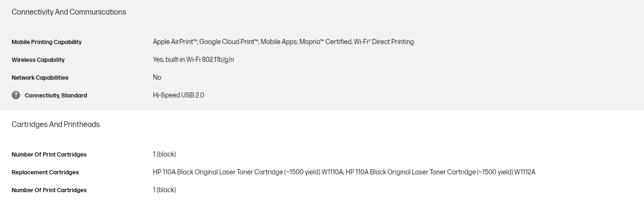
Task: Click the Cartridges And Printheads heading
Action: [x=56, y=125]
